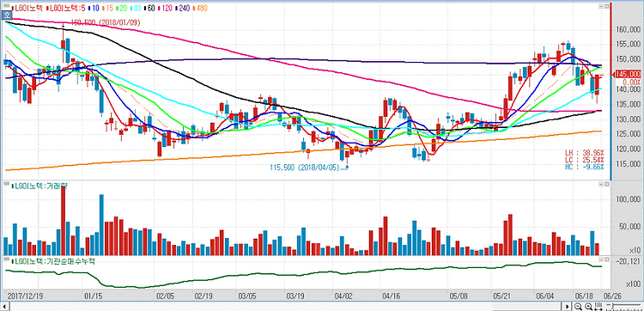Image resolution: width=644 pixels, height=311 pixels.
Task: Click the HC : -9.66% value
Action: click(585, 167)
